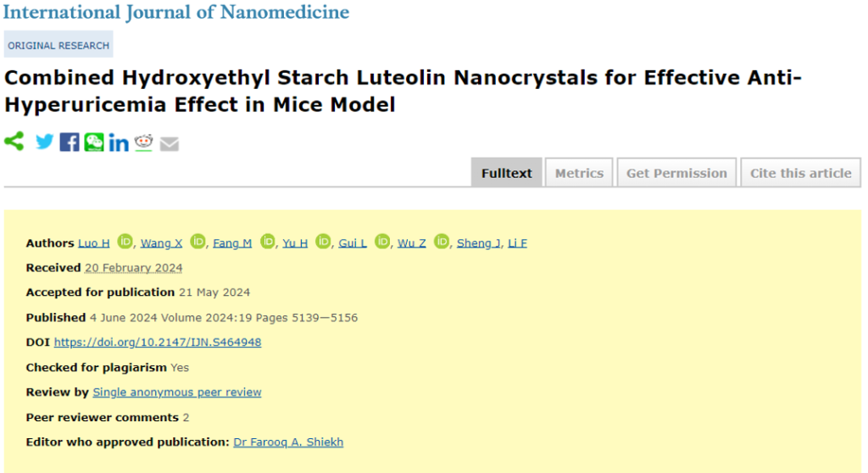Open ORCID icon next to Wang X
The height and width of the screenshot is (473, 868).
click(198, 242)
